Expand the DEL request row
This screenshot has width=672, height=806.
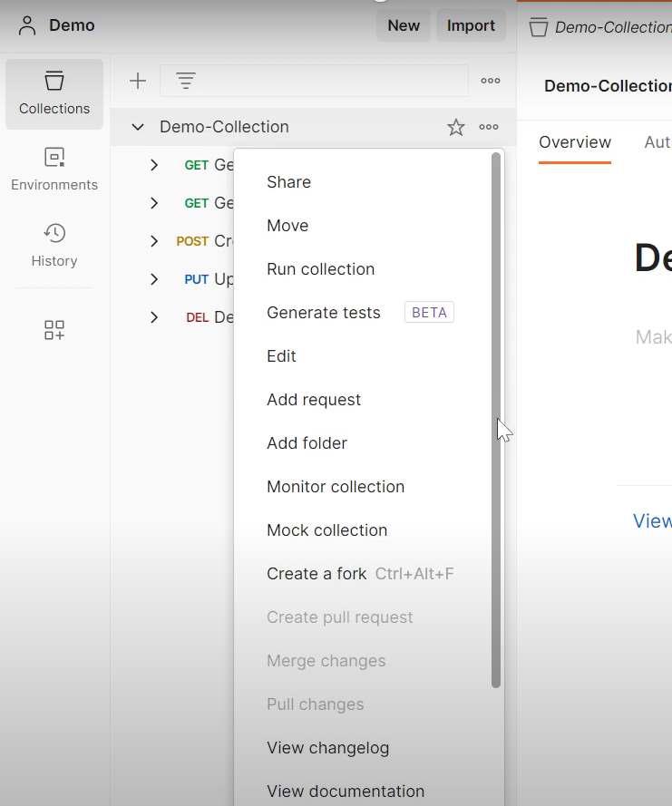(x=154, y=317)
